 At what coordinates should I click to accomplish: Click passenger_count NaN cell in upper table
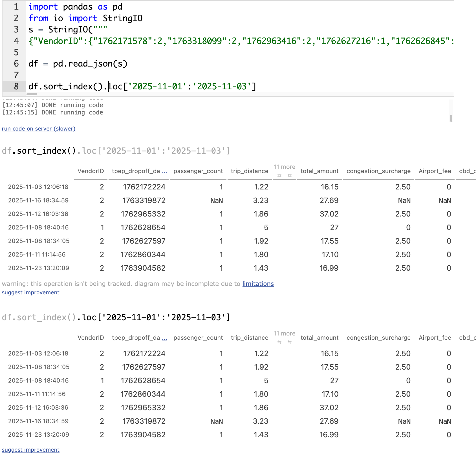[217, 200]
